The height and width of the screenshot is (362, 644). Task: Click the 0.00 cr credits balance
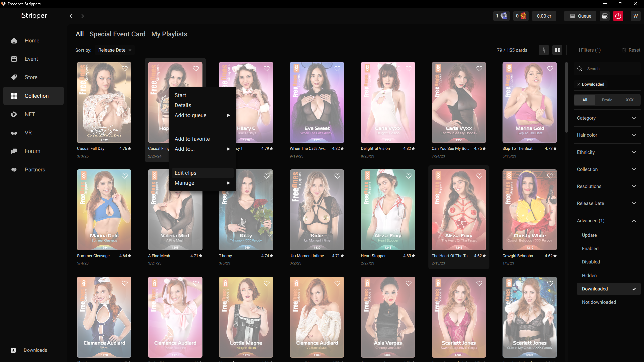click(x=544, y=16)
